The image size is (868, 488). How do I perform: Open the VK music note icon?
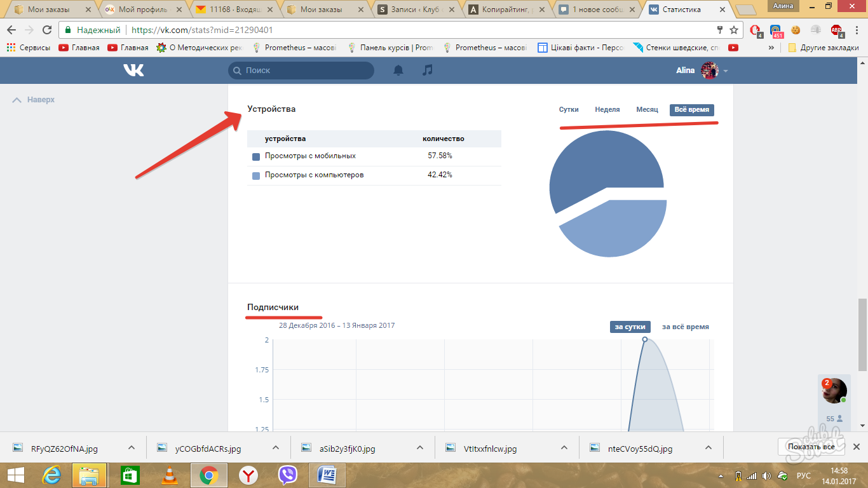point(428,70)
